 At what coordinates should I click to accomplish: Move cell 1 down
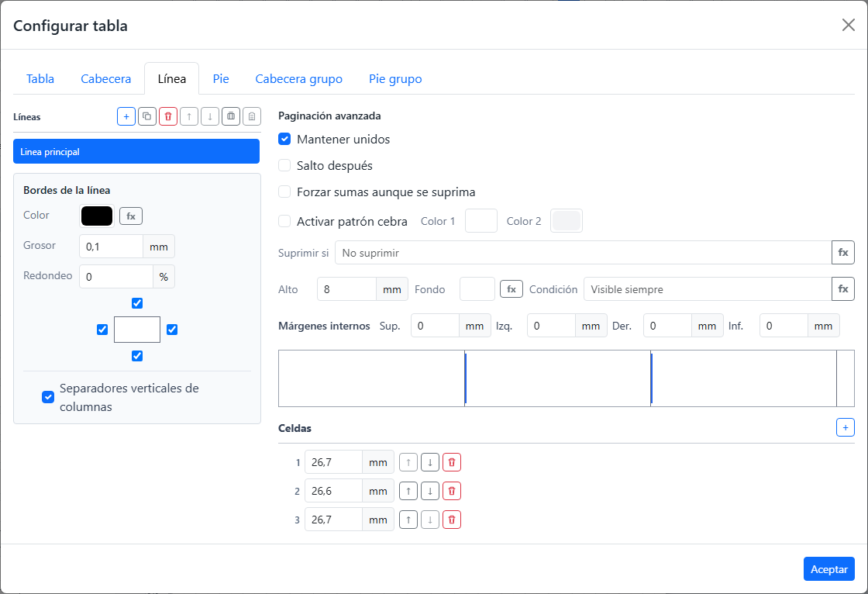430,462
